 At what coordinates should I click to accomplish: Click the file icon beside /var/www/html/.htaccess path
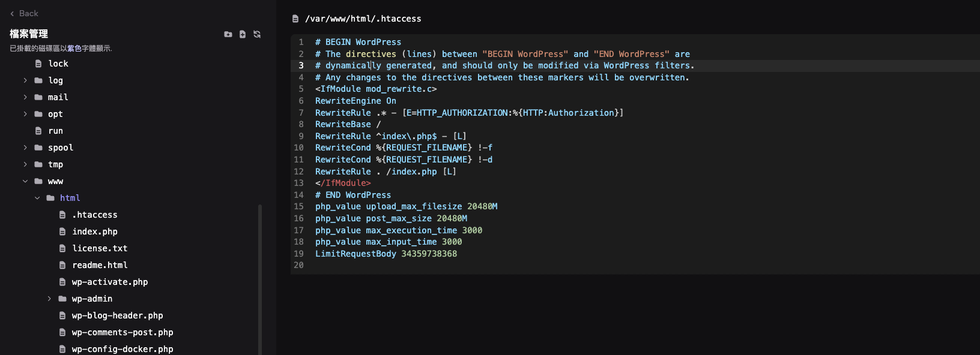pos(295,19)
